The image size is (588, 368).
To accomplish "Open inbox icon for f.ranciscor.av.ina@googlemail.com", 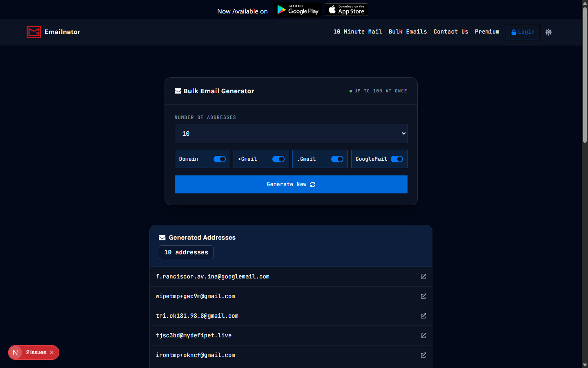I will tap(423, 277).
